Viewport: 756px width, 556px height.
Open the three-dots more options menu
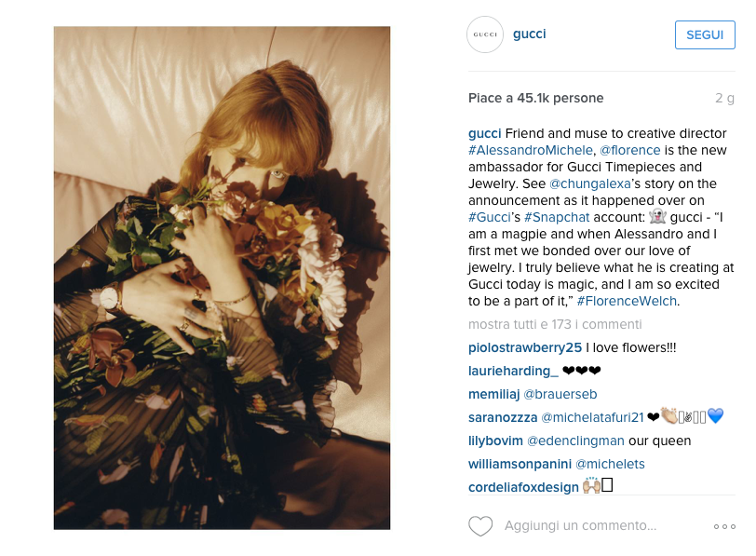(724, 526)
